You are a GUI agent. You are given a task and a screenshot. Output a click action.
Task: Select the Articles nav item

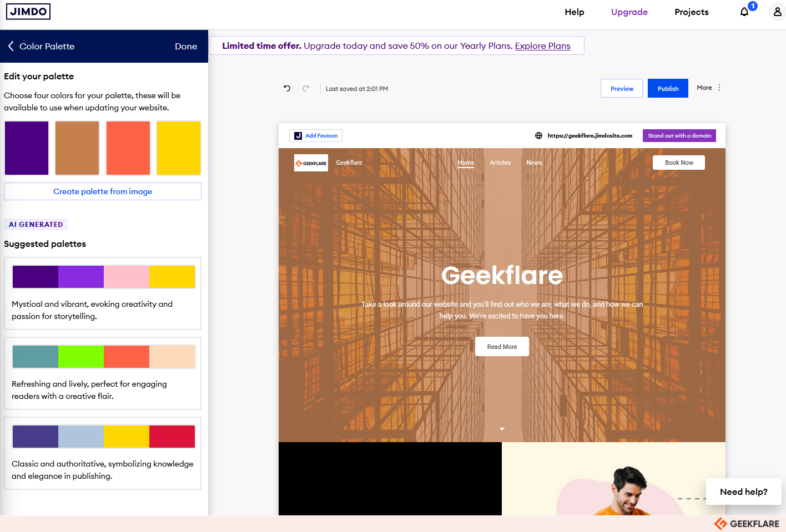point(500,163)
